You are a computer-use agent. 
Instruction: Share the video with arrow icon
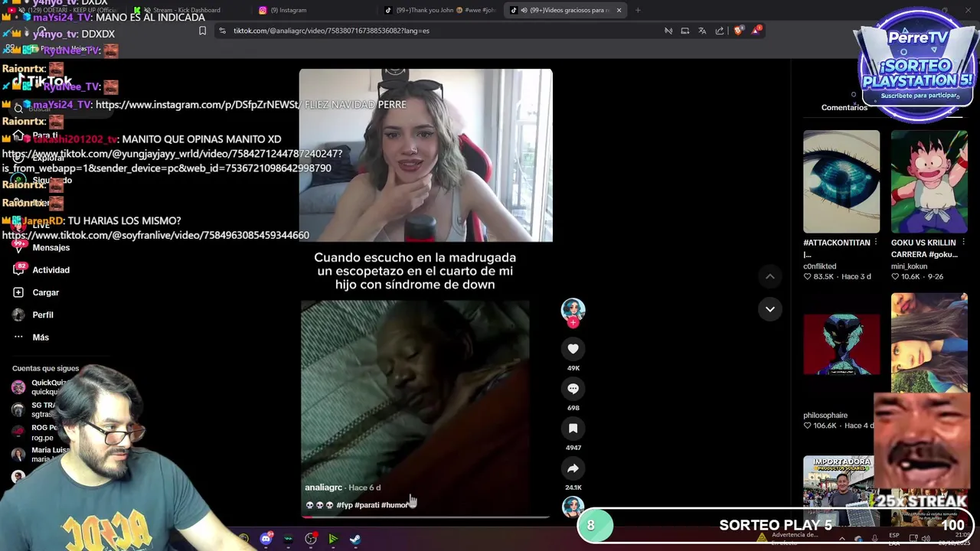[x=573, y=468]
